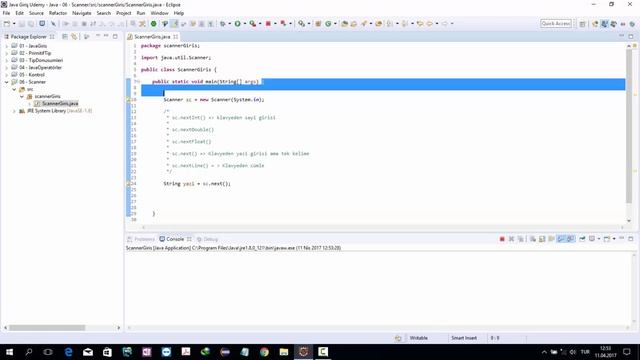Switch to the Problems tab
This screenshot has height=360, width=640.
141,239
